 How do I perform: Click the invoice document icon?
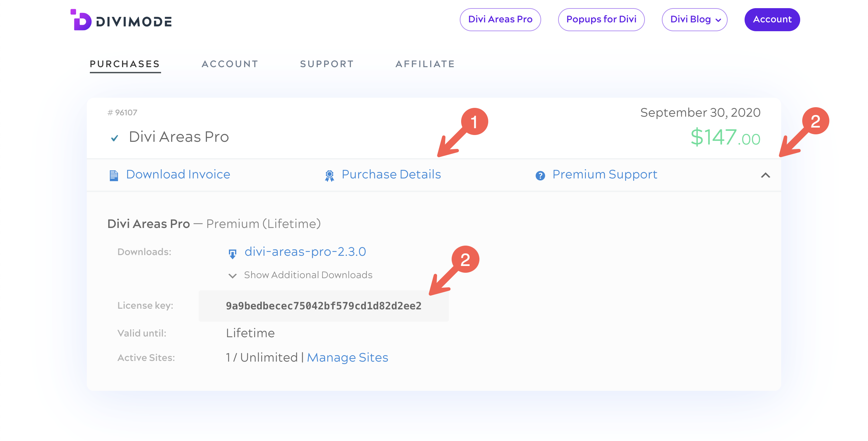click(x=114, y=175)
